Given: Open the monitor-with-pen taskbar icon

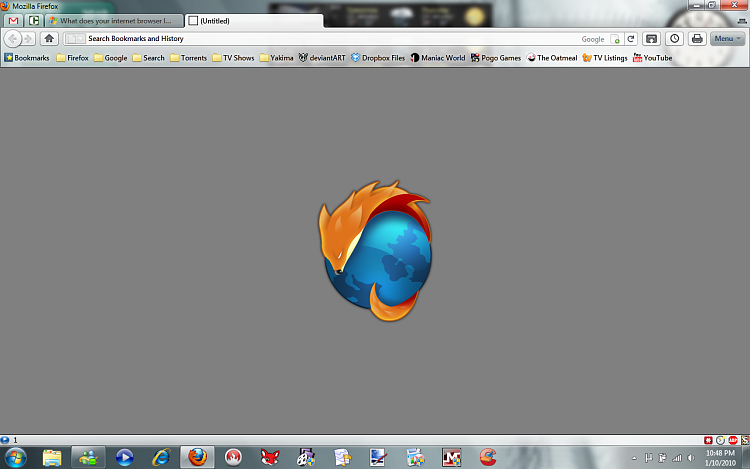Looking at the screenshot, I should pyautogui.click(x=379, y=458).
